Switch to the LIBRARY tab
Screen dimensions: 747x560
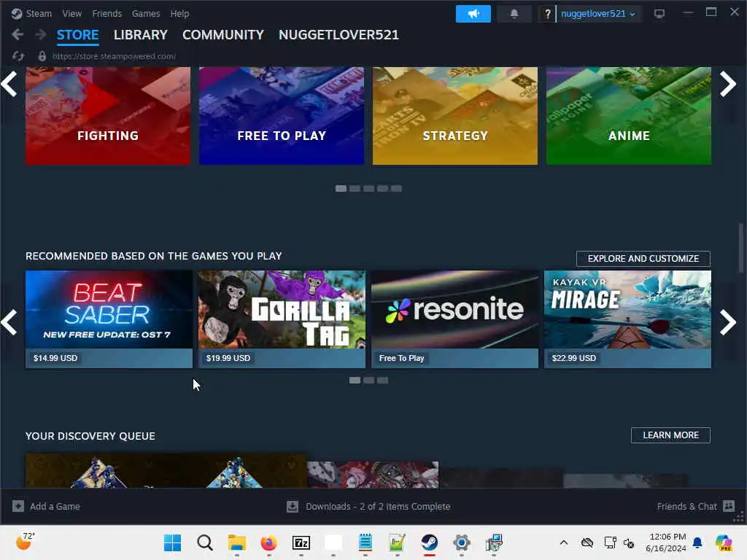pos(141,35)
